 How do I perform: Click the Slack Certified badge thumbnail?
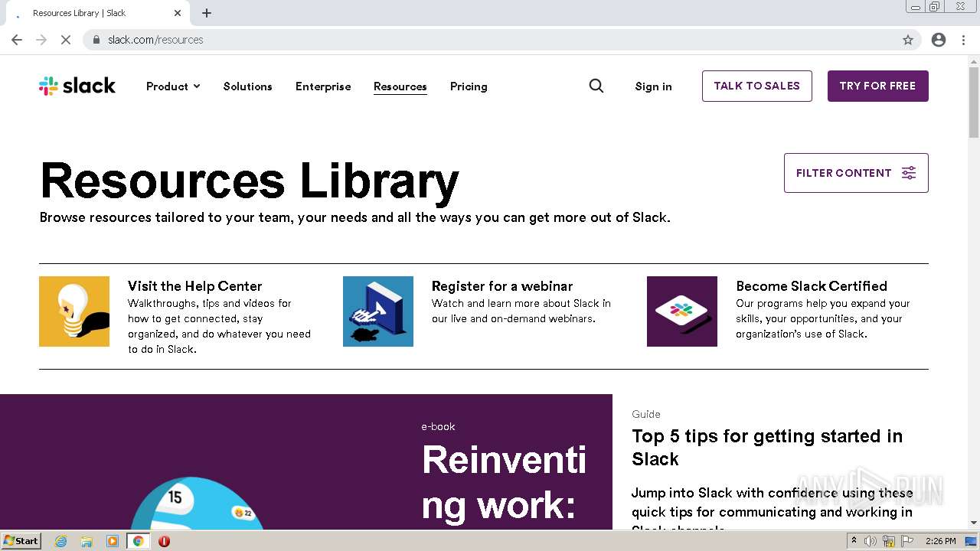pos(682,311)
